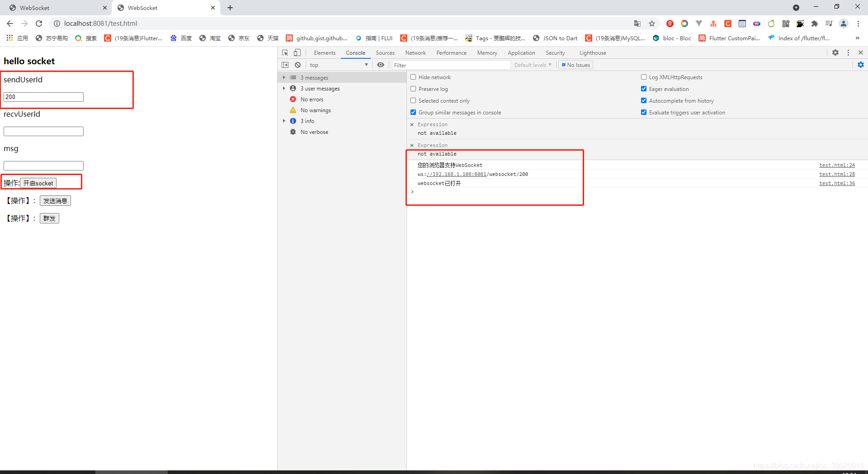
Task: Expand the 3 messages group
Action: (x=284, y=78)
